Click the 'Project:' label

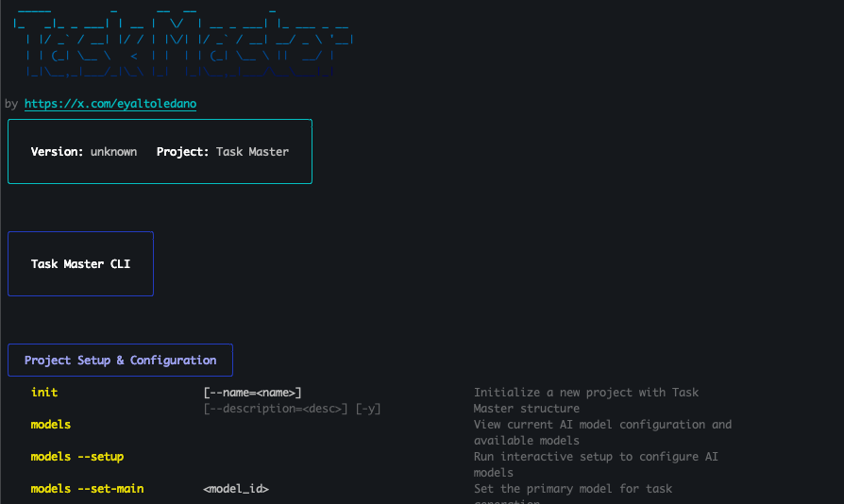[x=182, y=152]
